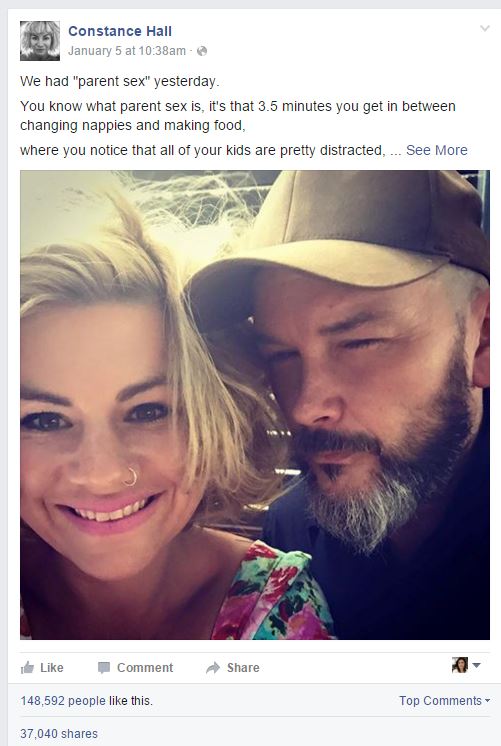Image resolution: width=501 pixels, height=746 pixels.
Task: Expand post text with See More
Action: (436, 150)
